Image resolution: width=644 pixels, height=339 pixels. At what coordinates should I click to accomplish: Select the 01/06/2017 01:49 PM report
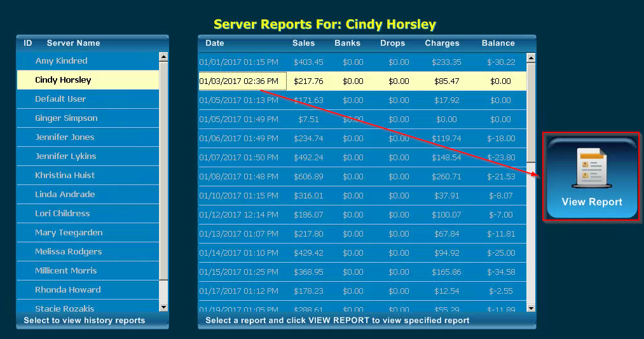(362, 139)
